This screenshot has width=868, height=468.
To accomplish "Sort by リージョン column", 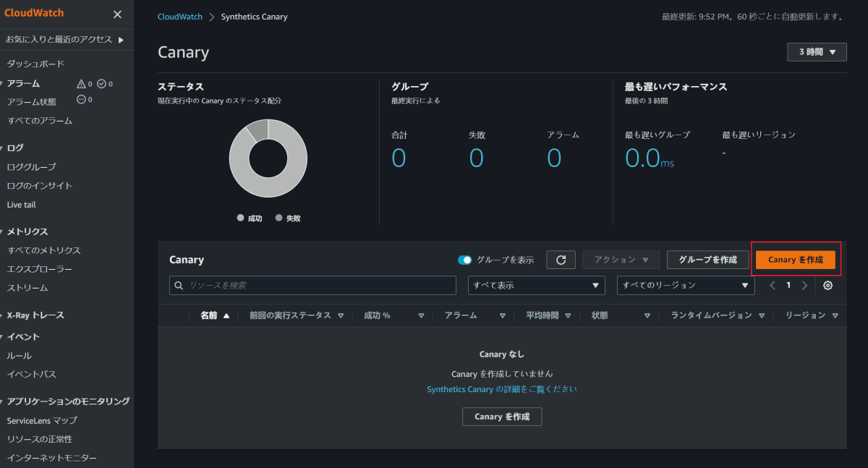I will (812, 315).
